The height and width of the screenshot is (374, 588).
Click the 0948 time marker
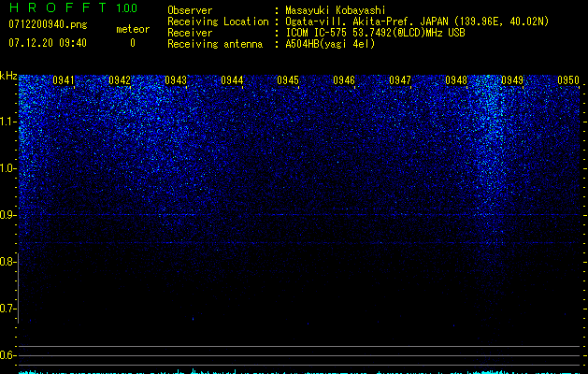tap(456, 80)
